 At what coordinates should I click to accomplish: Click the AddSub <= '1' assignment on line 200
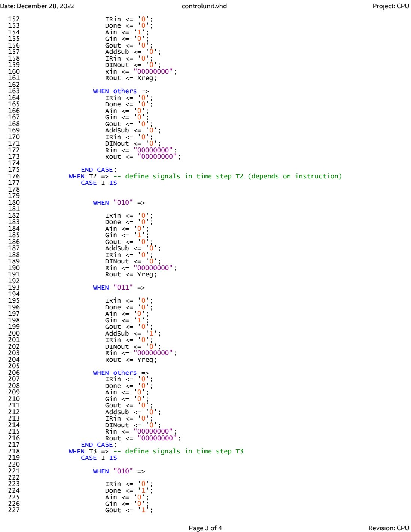coord(131,333)
